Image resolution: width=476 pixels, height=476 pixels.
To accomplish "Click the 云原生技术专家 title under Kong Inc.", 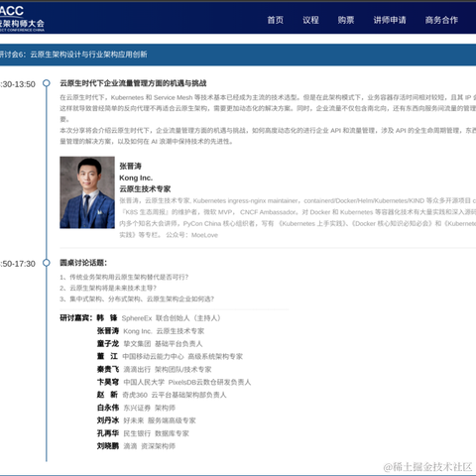I will click(x=145, y=188).
